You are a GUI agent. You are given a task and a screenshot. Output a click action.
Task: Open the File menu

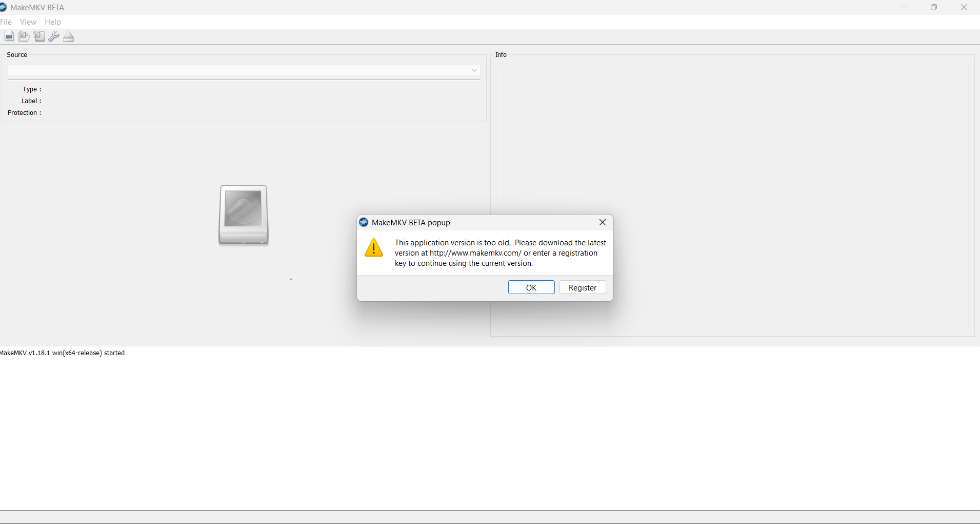(6, 22)
